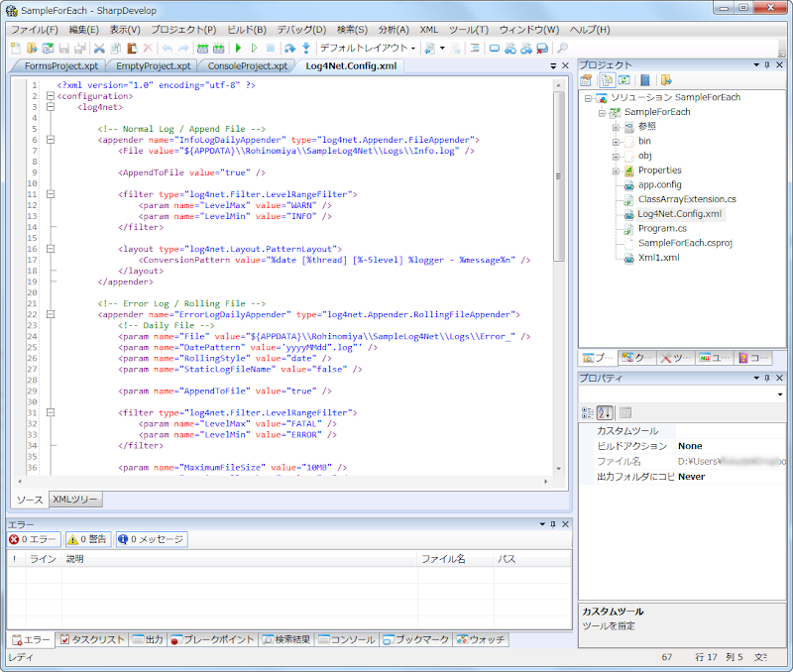
Task: Click the magnifier Search icon in toolbar
Action: [x=562, y=48]
